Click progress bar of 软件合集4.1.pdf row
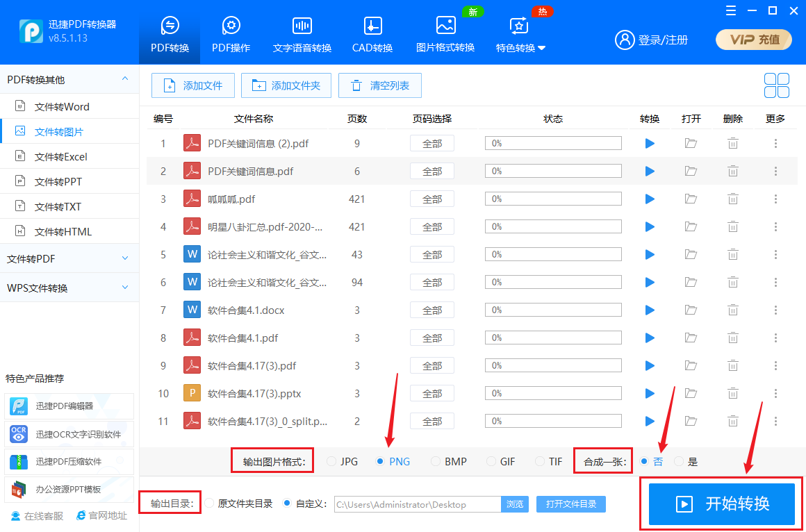This screenshot has width=806, height=532. pos(553,338)
